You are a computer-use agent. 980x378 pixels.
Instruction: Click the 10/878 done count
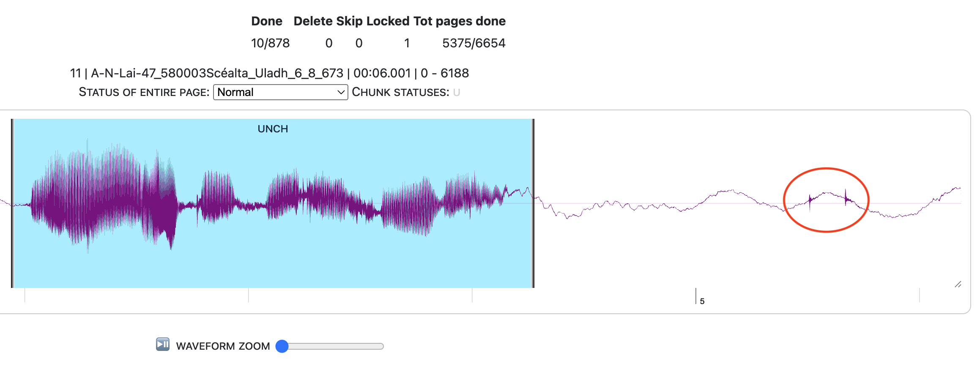pos(270,43)
